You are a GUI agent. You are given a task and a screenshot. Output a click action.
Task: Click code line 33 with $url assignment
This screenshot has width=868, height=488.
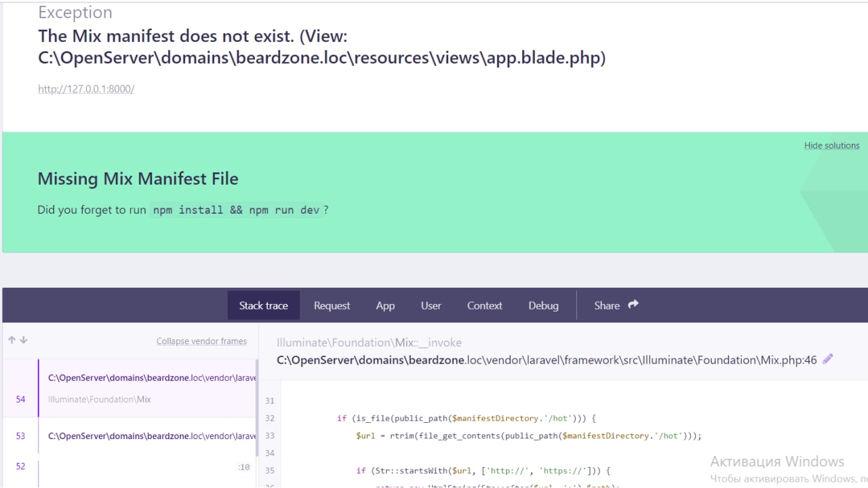[528, 436]
